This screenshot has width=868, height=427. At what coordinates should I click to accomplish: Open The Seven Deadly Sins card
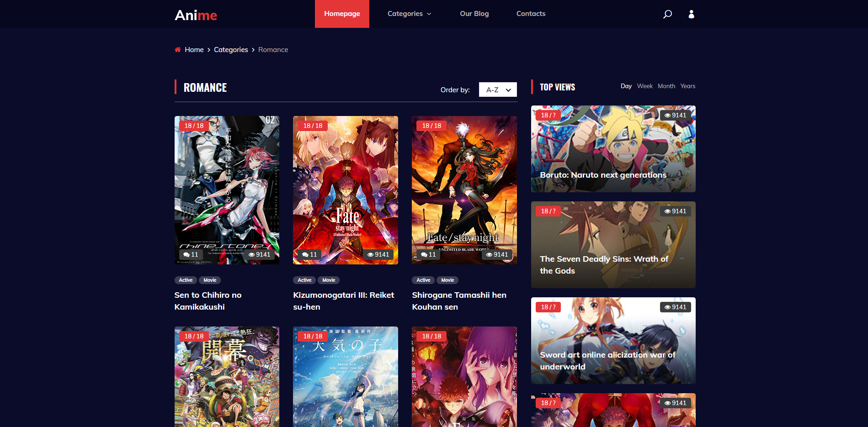[613, 245]
